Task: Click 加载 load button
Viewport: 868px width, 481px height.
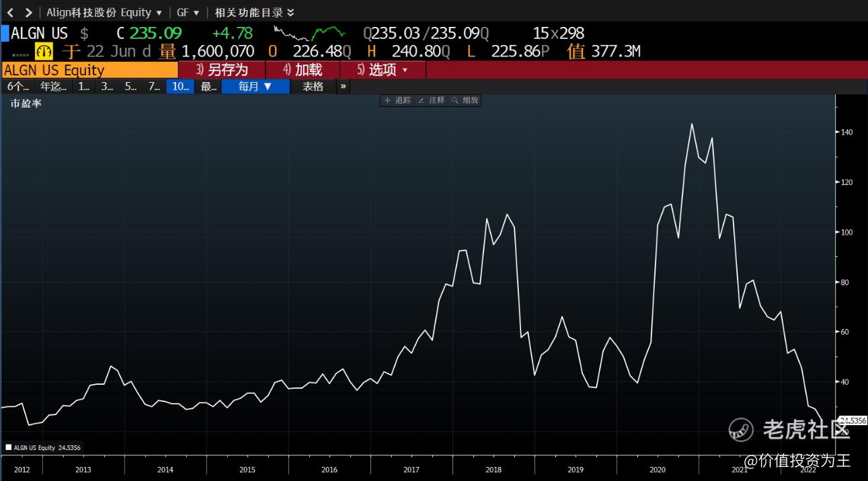Action: [303, 70]
